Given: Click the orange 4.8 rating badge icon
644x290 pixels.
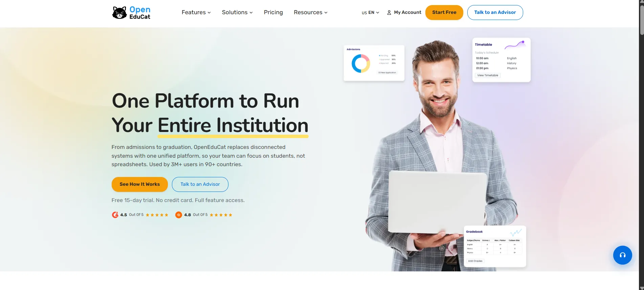Looking at the screenshot, I should pos(179,215).
